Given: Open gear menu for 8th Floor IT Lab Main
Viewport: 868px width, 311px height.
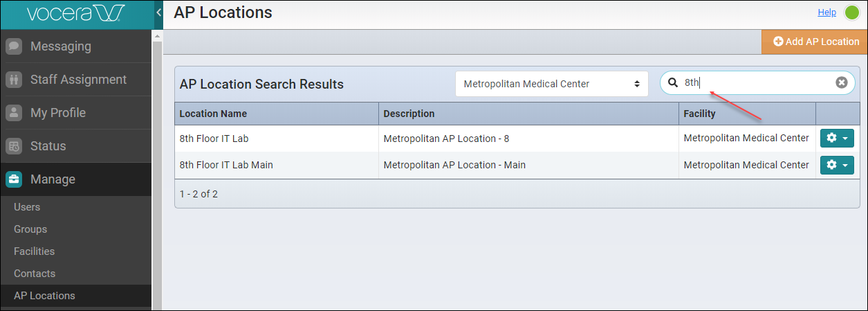Looking at the screenshot, I should 837,165.
